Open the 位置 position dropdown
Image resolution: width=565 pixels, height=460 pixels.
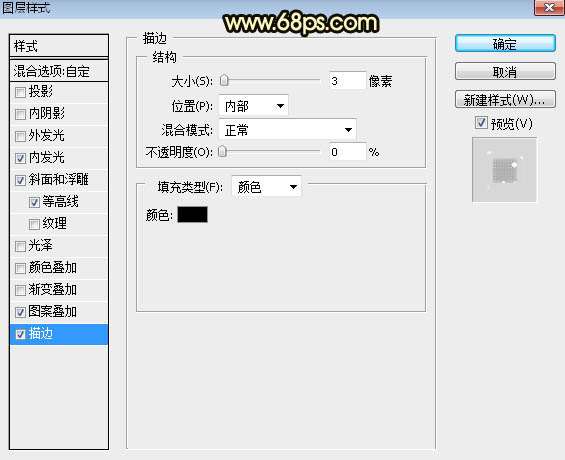click(253, 106)
